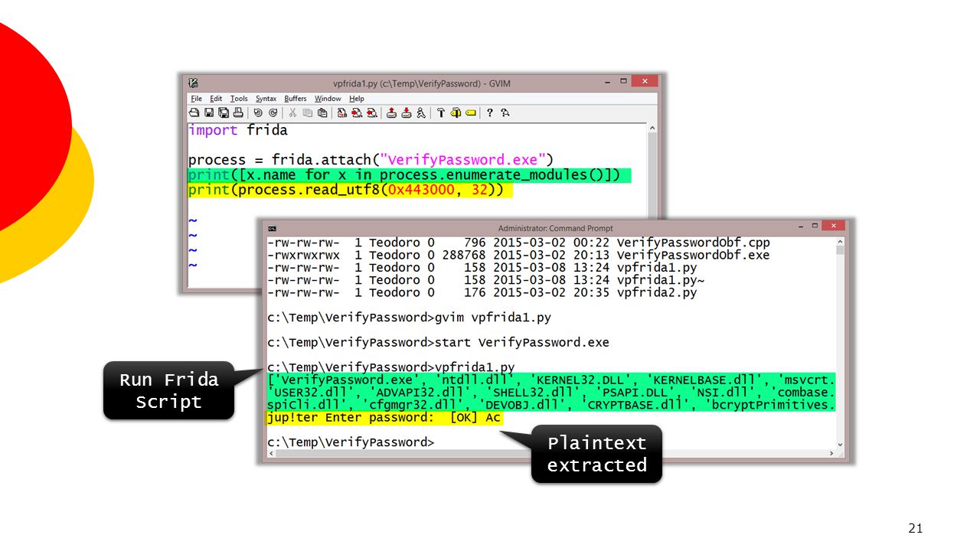
Task: Maximize the GVIM window
Action: point(623,81)
